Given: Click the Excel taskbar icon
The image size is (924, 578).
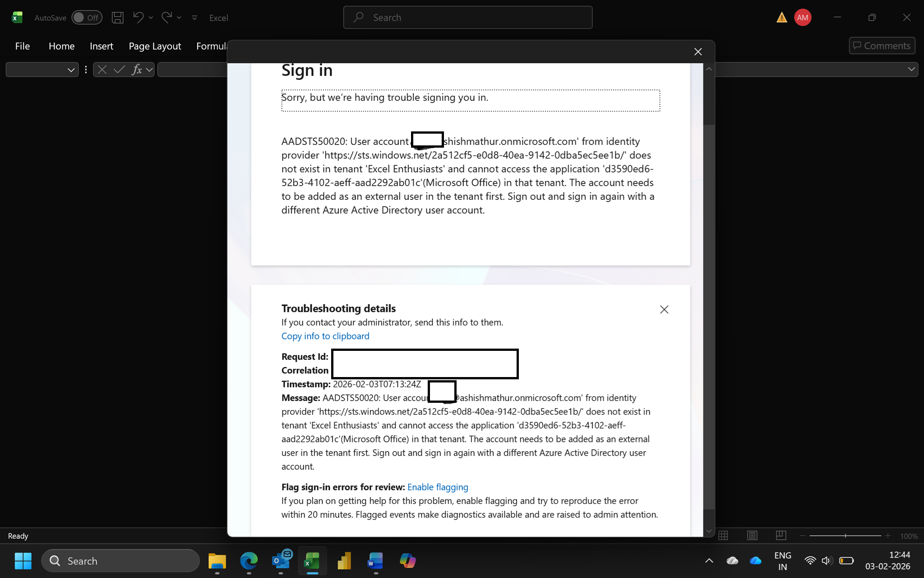Looking at the screenshot, I should pos(312,561).
